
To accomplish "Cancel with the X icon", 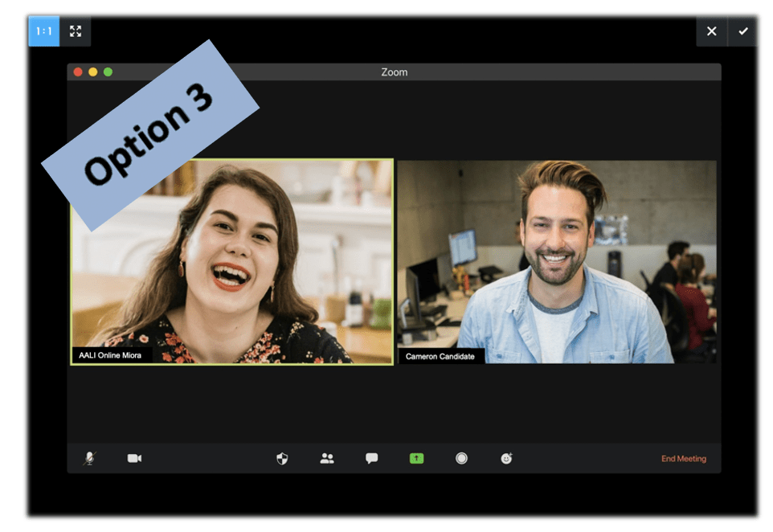I will [x=711, y=31].
